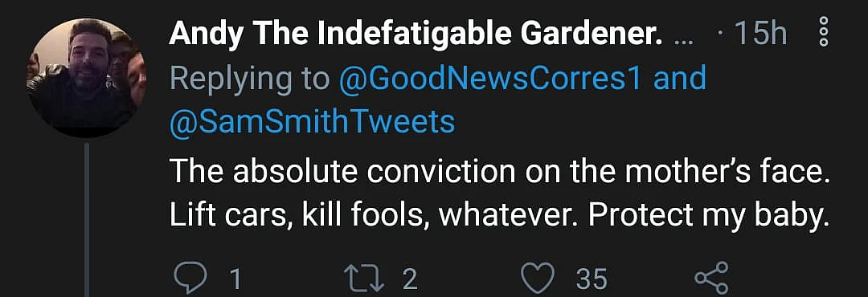Click the 'Replying to' label text
This screenshot has height=297, width=868.
point(250,79)
